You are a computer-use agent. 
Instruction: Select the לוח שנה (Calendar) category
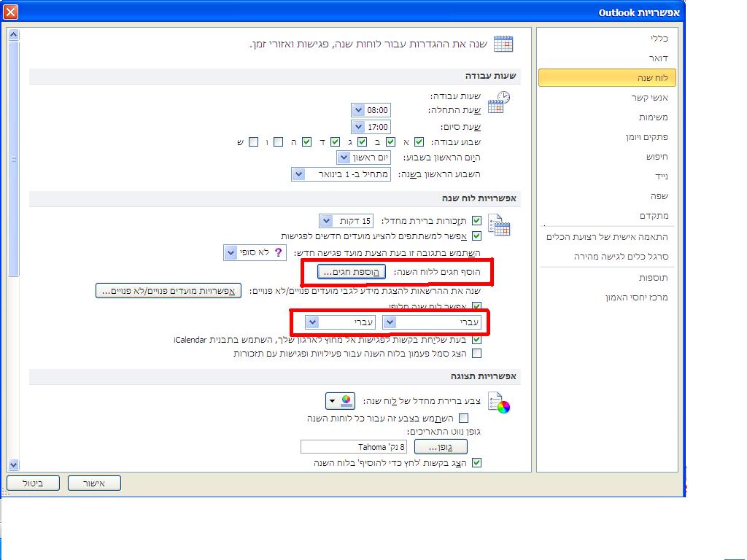tap(607, 77)
